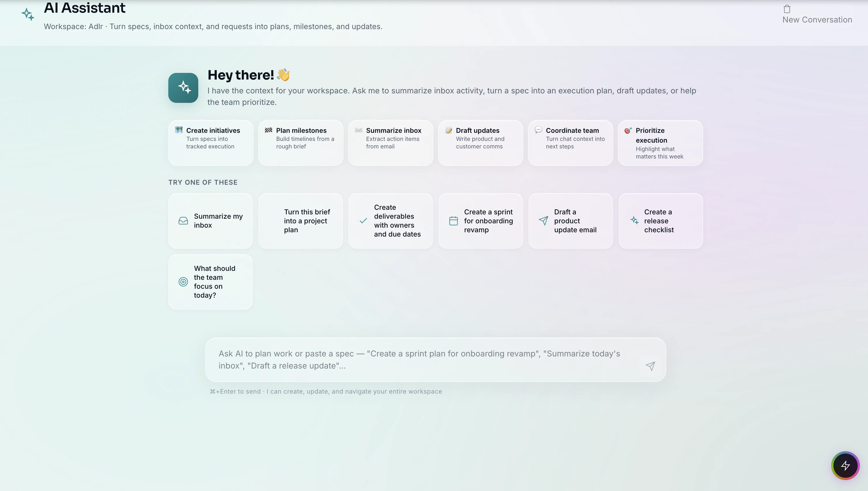Choose the Plan milestones card

click(301, 143)
